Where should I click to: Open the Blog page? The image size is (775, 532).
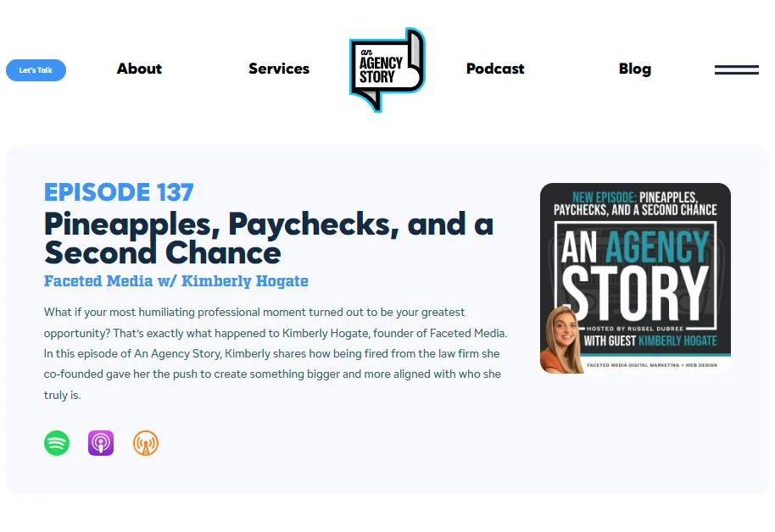[635, 69]
